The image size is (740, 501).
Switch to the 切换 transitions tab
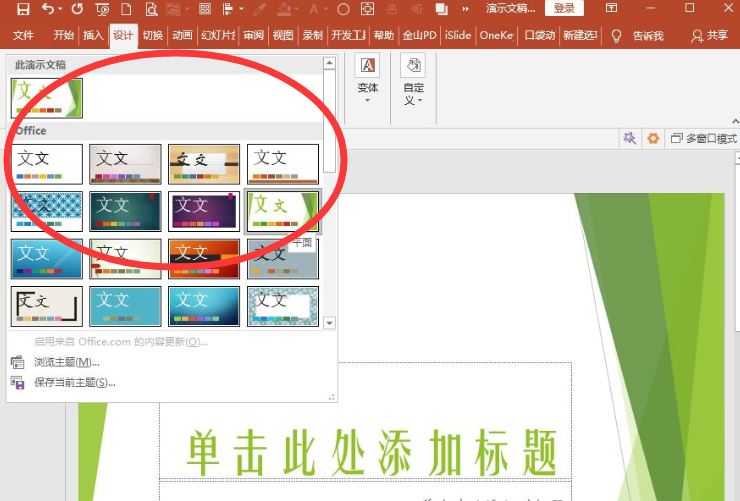[152, 35]
